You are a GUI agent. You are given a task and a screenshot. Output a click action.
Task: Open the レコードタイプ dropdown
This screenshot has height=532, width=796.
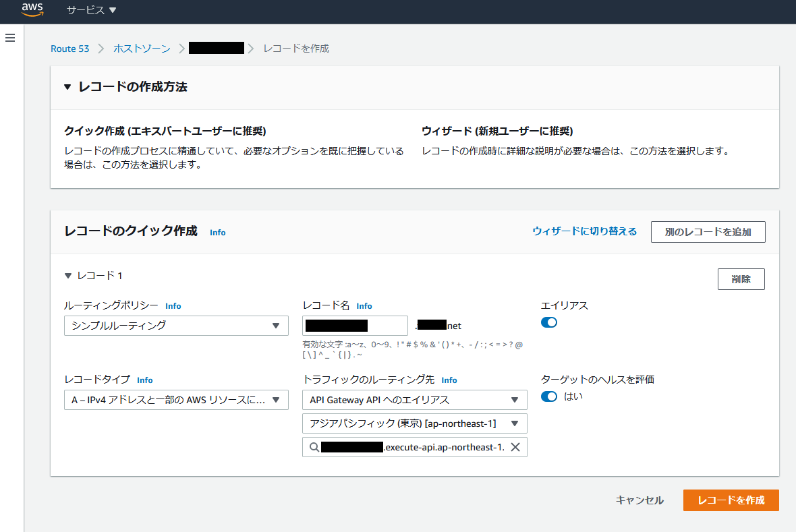point(176,400)
